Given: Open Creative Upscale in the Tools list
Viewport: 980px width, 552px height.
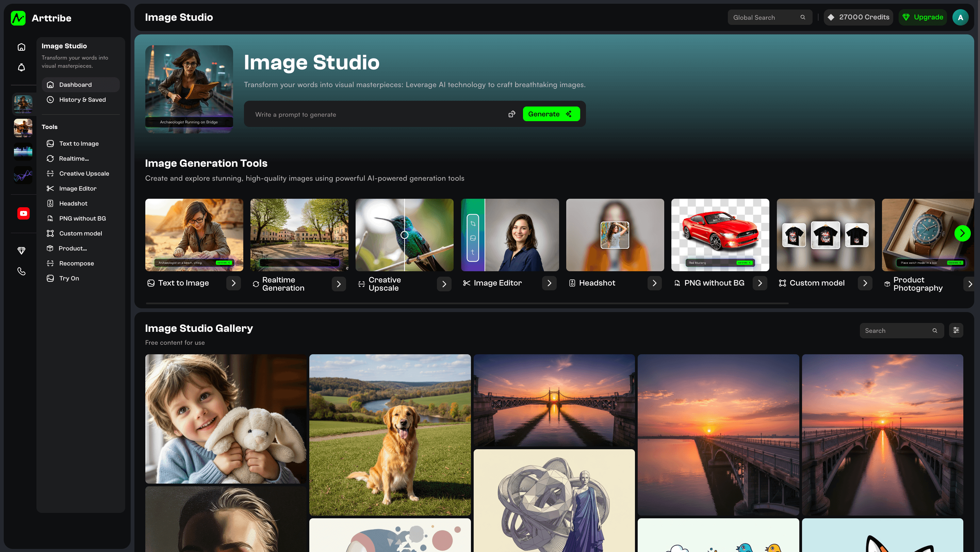Looking at the screenshot, I should [81, 174].
